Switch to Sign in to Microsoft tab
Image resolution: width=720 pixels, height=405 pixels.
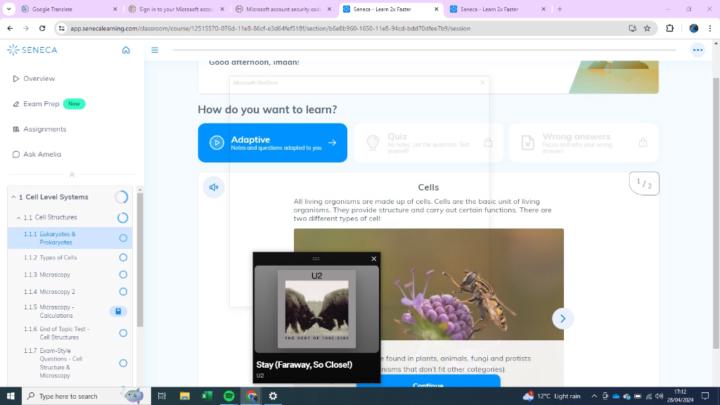pyautogui.click(x=176, y=9)
